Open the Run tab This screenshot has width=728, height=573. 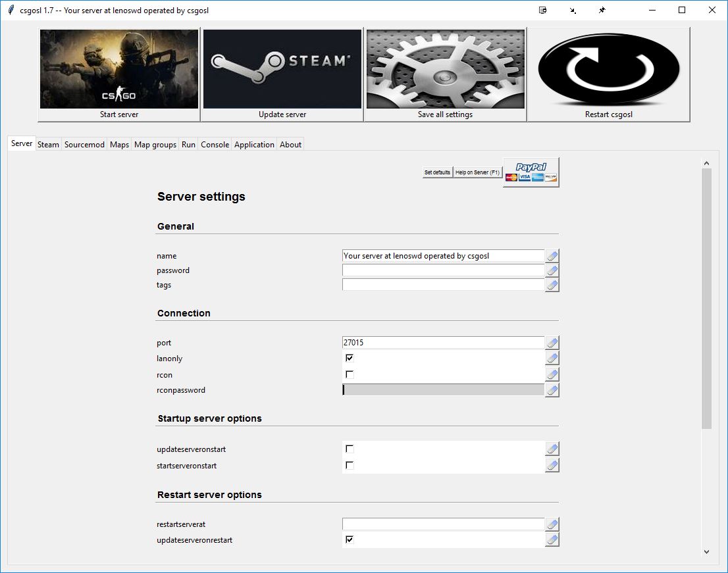pos(188,144)
